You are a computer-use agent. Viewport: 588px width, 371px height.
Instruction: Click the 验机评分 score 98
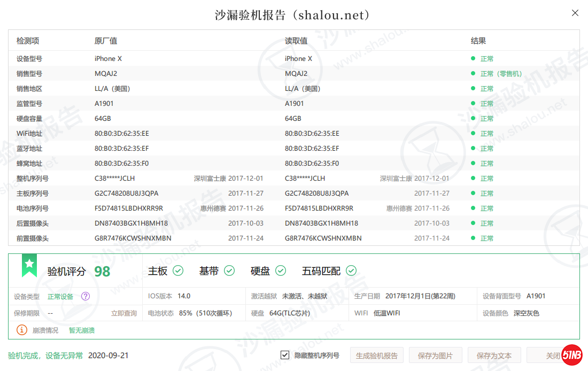pos(102,272)
